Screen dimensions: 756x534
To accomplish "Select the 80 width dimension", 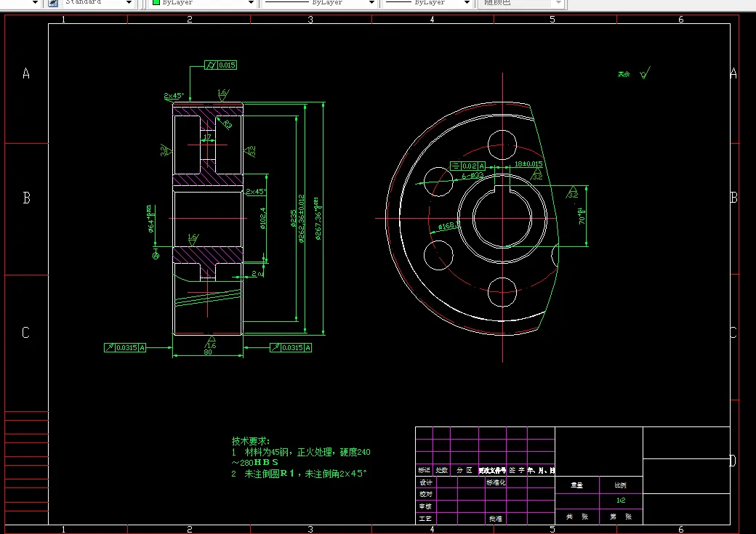I will point(208,352).
